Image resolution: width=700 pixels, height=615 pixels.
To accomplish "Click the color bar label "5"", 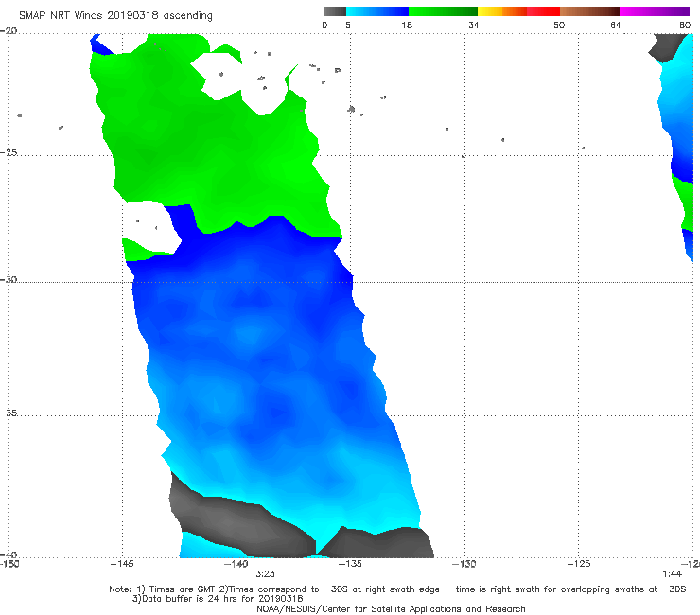I will (348, 25).
